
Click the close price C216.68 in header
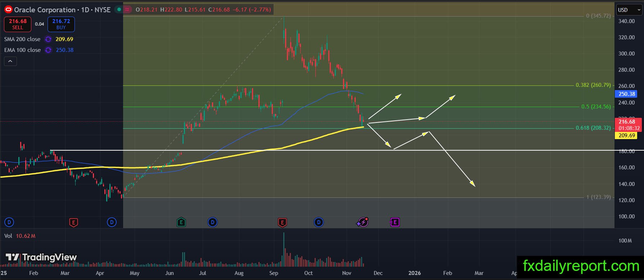(x=219, y=10)
